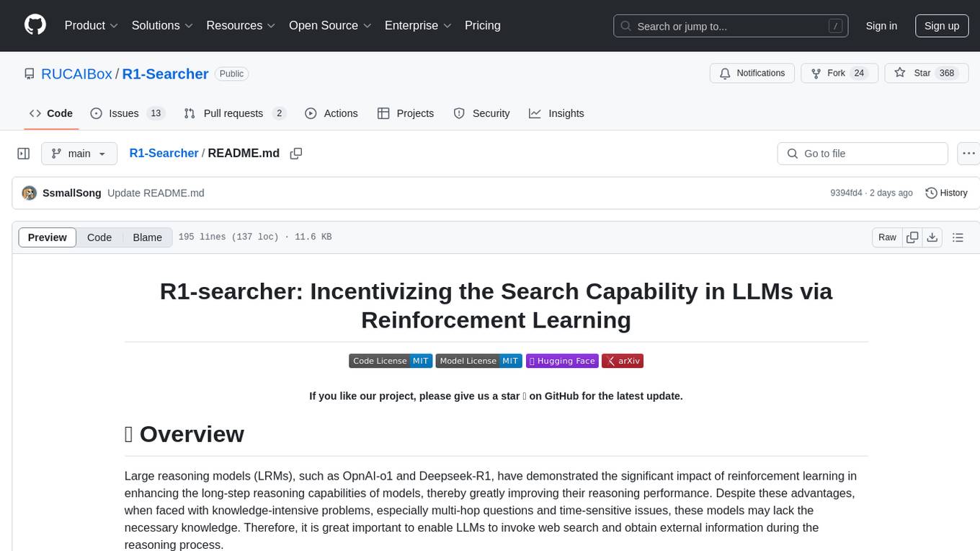980x551 pixels.
Task: Click the Sign up button
Action: [x=942, y=26]
